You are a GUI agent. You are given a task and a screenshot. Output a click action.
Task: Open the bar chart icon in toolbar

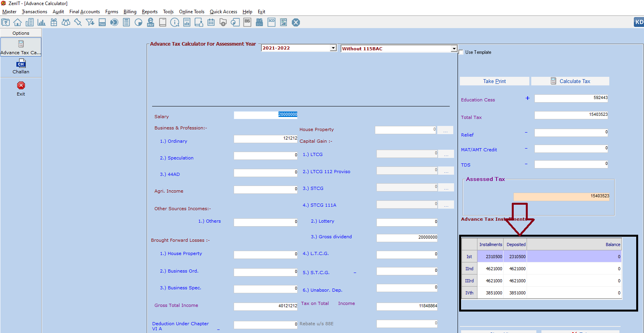tap(41, 23)
